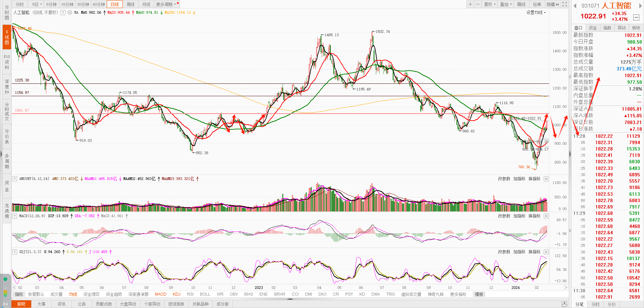Screen dimensions: 644x308
Task: Close the KDJ indicator panel
Action: (x=546, y=252)
